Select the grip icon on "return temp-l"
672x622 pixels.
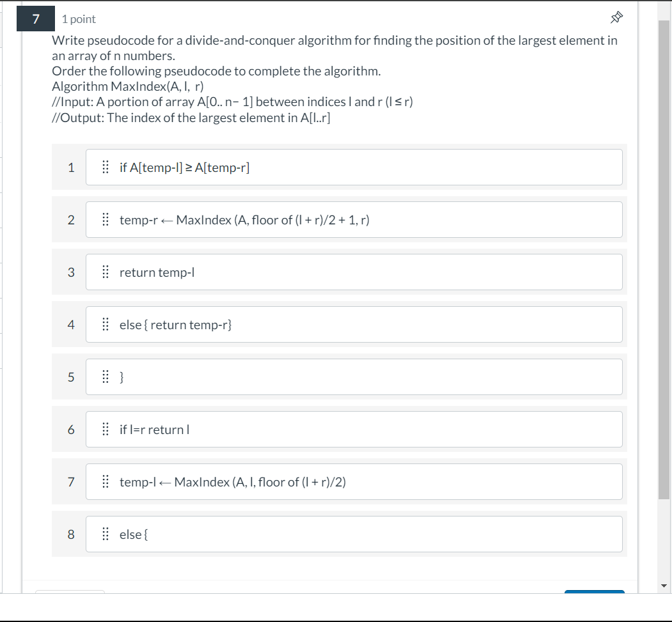tap(105, 272)
